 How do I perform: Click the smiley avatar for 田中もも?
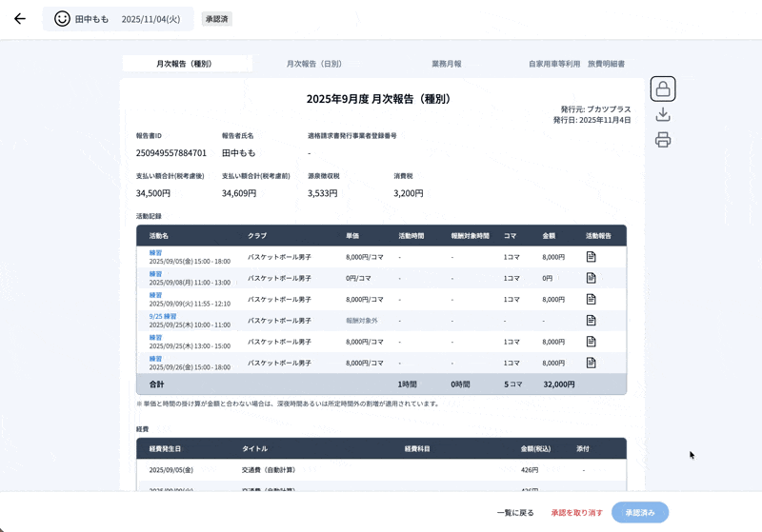coord(62,19)
